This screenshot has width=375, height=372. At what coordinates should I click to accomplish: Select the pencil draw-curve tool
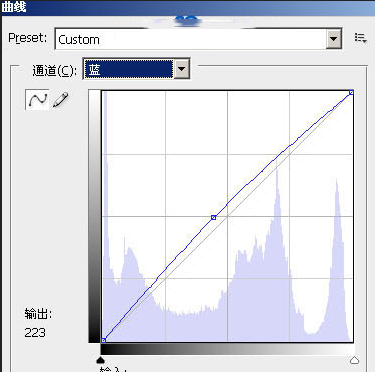click(60, 100)
